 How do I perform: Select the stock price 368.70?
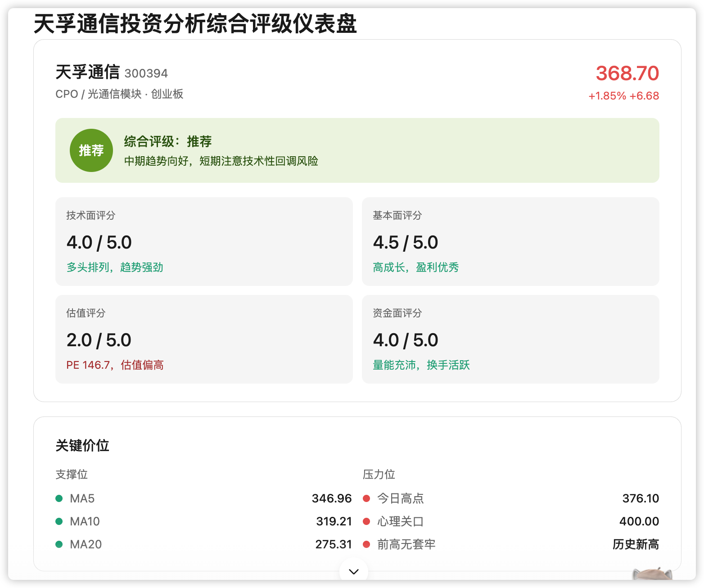coord(627,73)
